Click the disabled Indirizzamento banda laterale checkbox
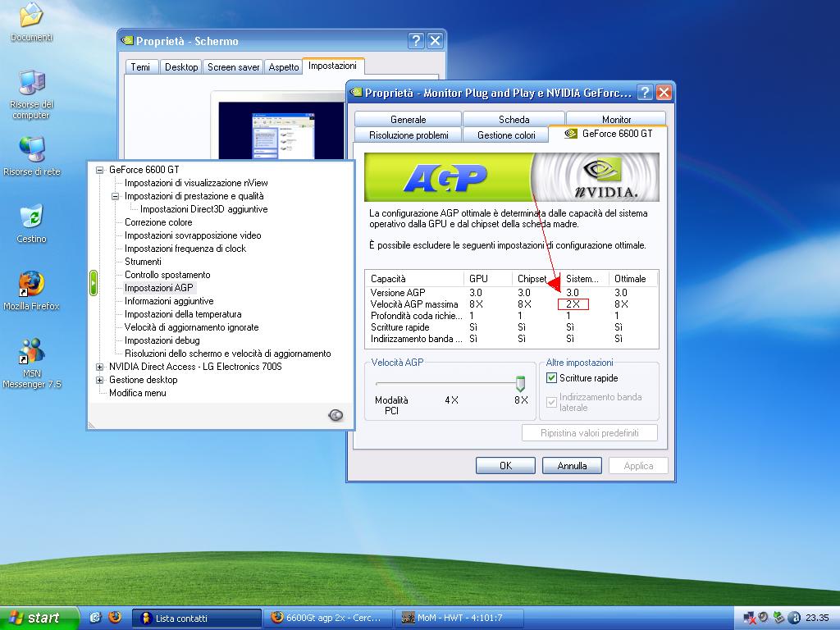The height and width of the screenshot is (630, 840). (x=551, y=402)
